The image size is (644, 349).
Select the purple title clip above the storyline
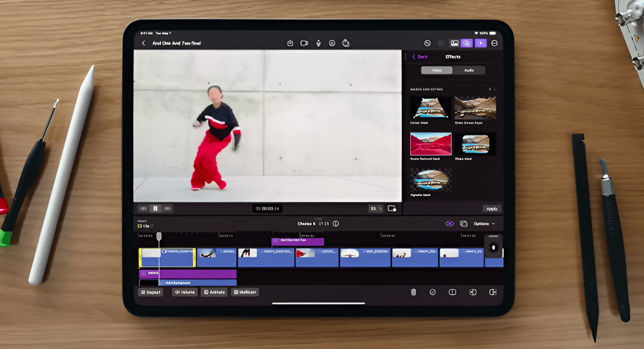(x=298, y=241)
